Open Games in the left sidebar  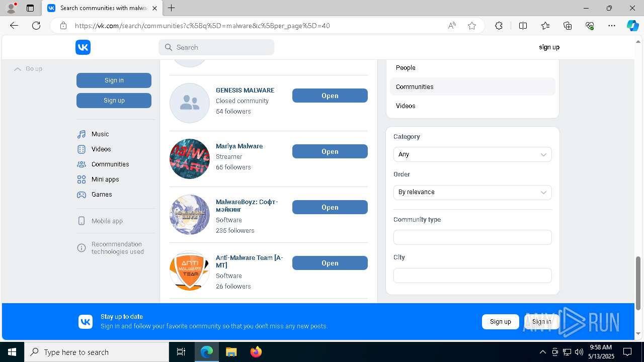(x=102, y=195)
